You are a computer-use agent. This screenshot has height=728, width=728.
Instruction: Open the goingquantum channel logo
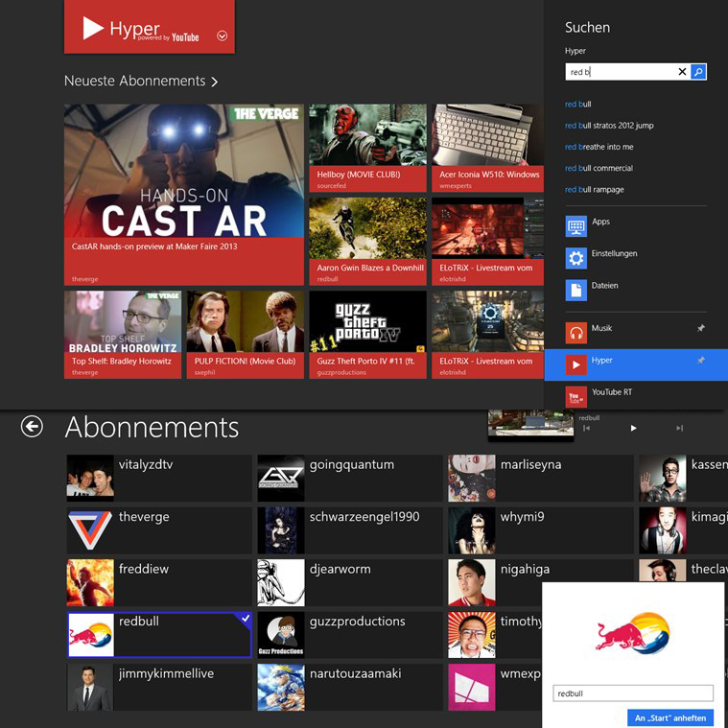281,479
